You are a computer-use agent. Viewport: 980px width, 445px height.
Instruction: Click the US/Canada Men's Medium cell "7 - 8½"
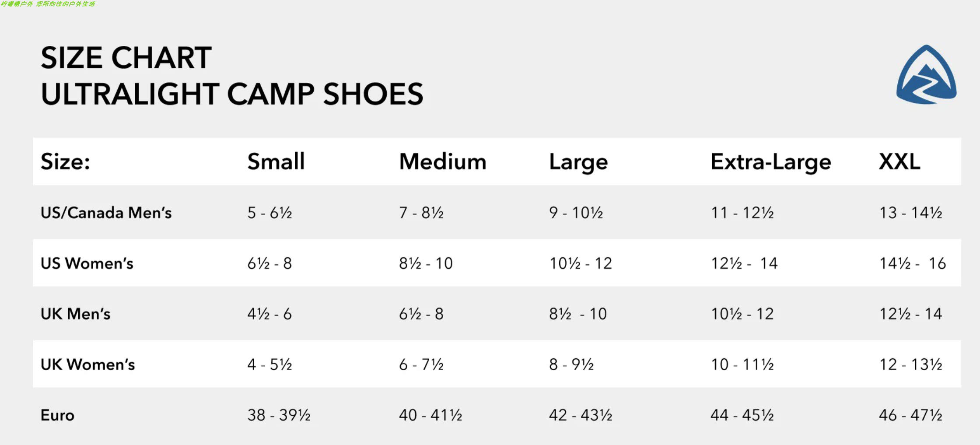421,213
